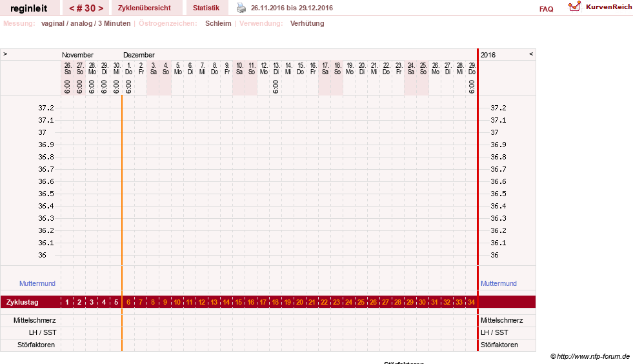Click the date column 26. Sa

tap(67, 68)
